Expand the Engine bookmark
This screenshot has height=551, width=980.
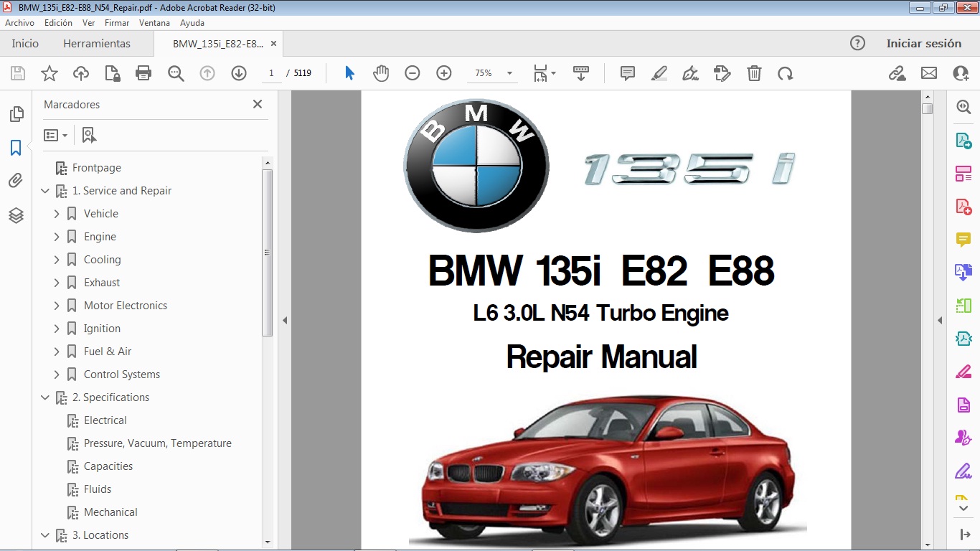point(57,237)
